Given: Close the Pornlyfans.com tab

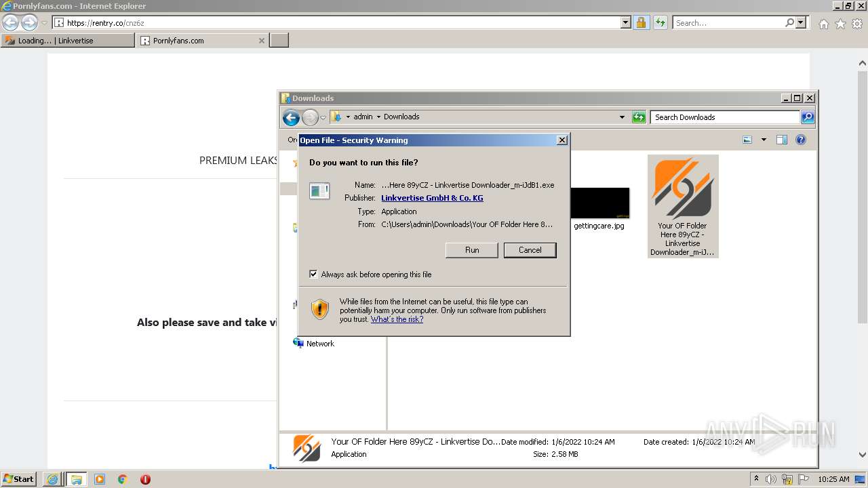Looking at the screenshot, I should click(262, 41).
